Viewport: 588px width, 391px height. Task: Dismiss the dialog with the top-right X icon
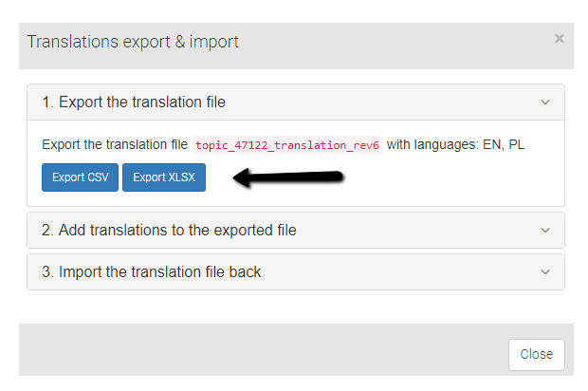560,39
